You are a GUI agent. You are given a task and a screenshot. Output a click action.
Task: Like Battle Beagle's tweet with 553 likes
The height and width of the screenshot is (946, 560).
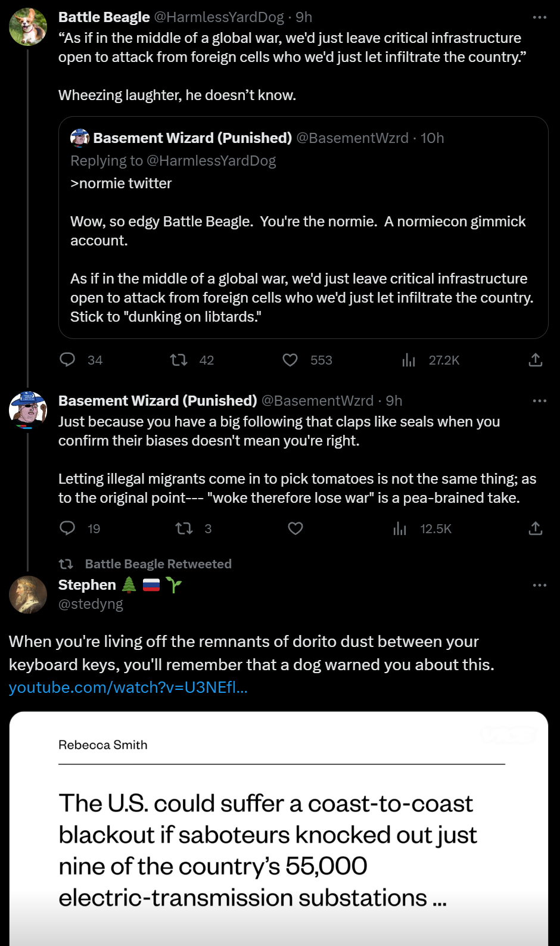(x=290, y=360)
